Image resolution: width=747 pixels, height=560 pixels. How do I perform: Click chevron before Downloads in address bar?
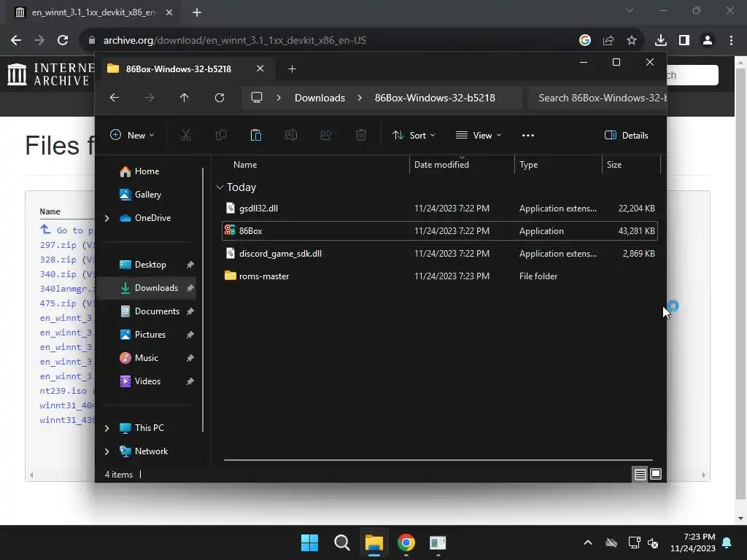click(x=279, y=98)
